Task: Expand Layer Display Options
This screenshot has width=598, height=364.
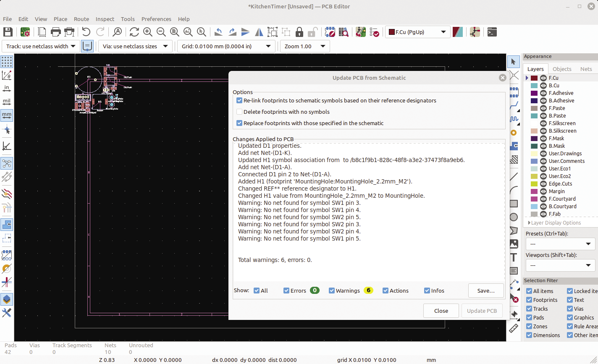Action: (554, 223)
